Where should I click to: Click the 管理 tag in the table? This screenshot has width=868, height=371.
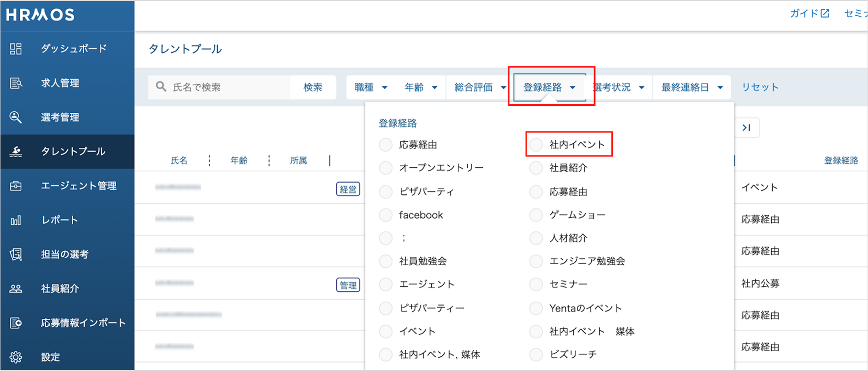click(x=348, y=285)
